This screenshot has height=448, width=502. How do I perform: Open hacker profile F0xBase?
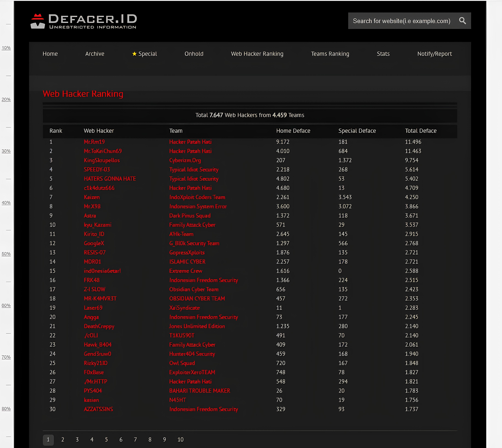point(94,372)
